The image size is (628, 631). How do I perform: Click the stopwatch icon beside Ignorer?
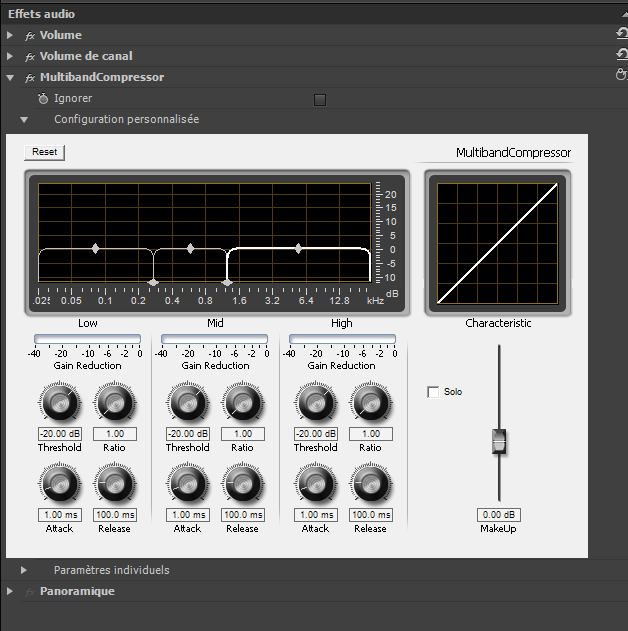point(43,99)
